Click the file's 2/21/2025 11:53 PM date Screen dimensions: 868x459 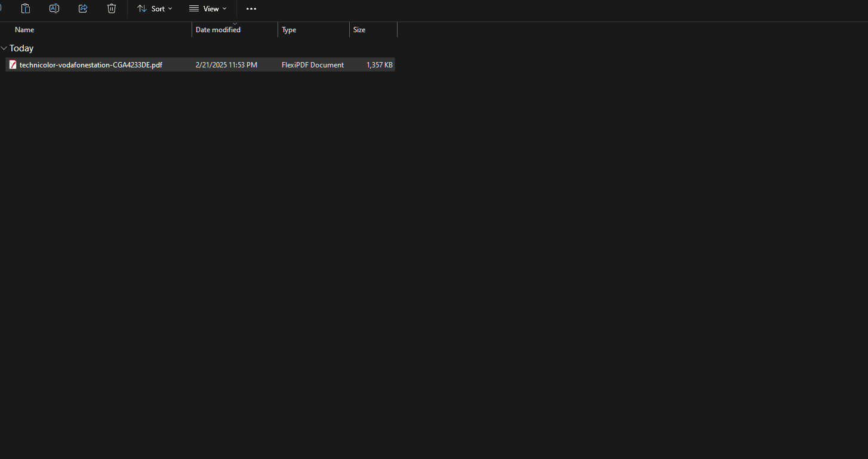[226, 65]
